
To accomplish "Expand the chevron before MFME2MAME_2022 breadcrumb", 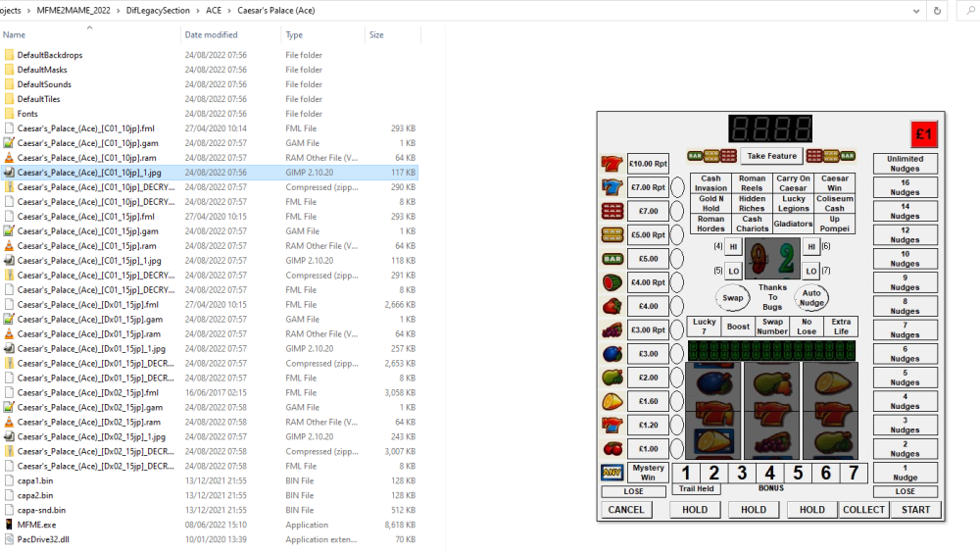I will pyautogui.click(x=28, y=11).
